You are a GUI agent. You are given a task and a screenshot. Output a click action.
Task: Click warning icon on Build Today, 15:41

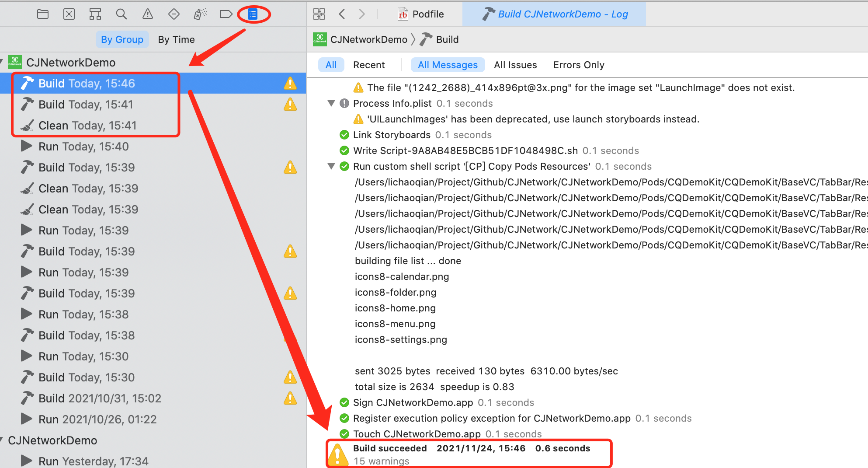(290, 104)
